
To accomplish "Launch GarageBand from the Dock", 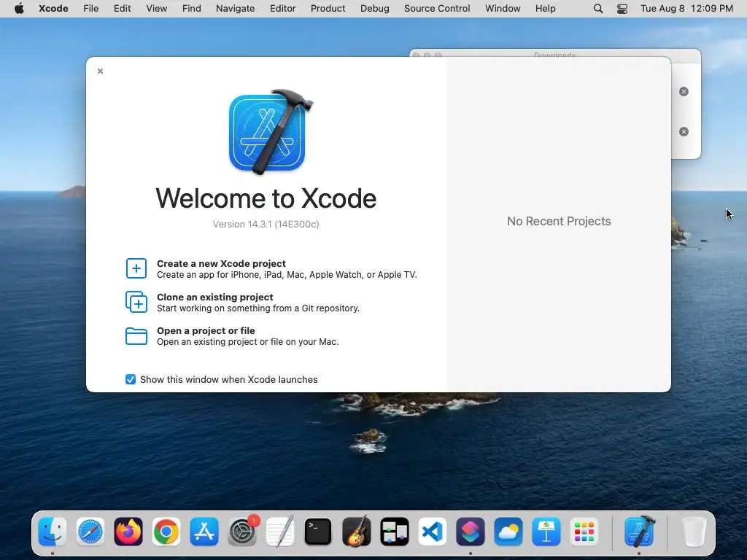I will click(356, 532).
